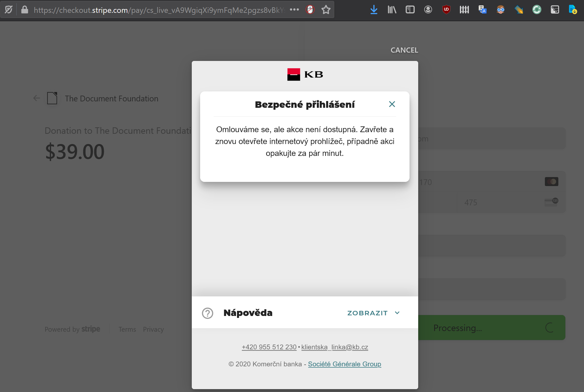
Task: Click the red blocked-script extension icon in address bar
Action: (310, 10)
